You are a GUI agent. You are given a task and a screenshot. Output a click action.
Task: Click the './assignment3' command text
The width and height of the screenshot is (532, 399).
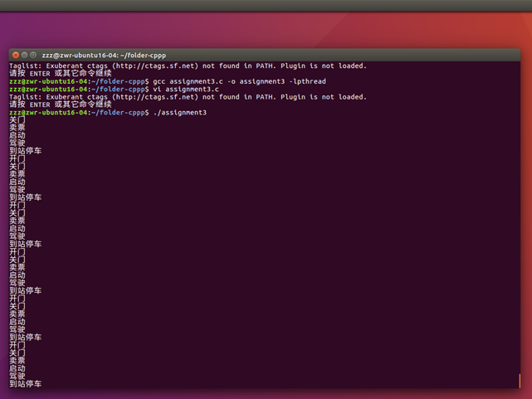pyautogui.click(x=180, y=113)
